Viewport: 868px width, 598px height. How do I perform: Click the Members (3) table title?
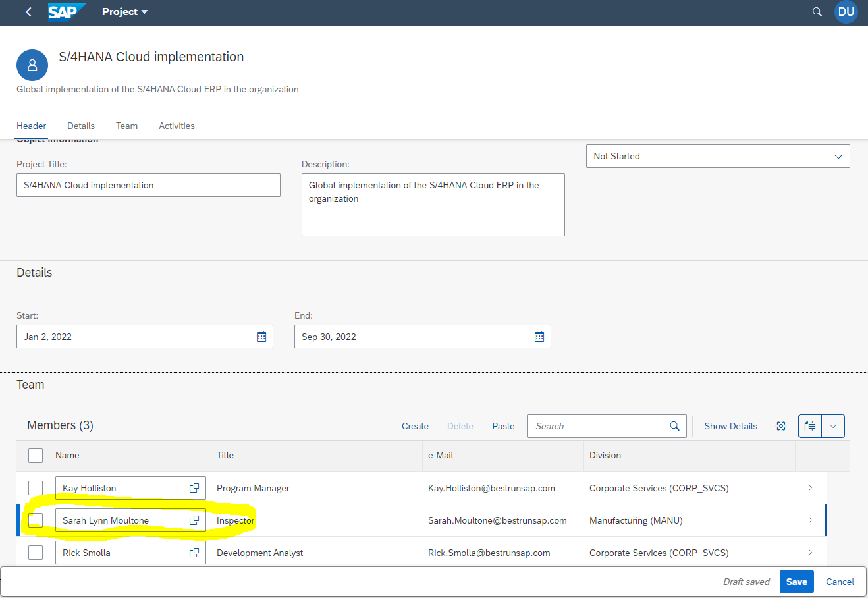(x=60, y=425)
